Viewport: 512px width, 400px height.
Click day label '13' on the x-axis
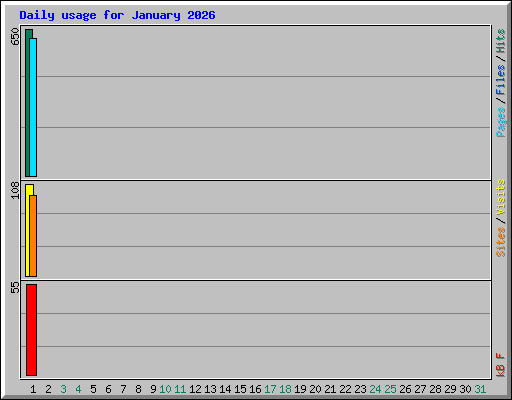point(210,389)
